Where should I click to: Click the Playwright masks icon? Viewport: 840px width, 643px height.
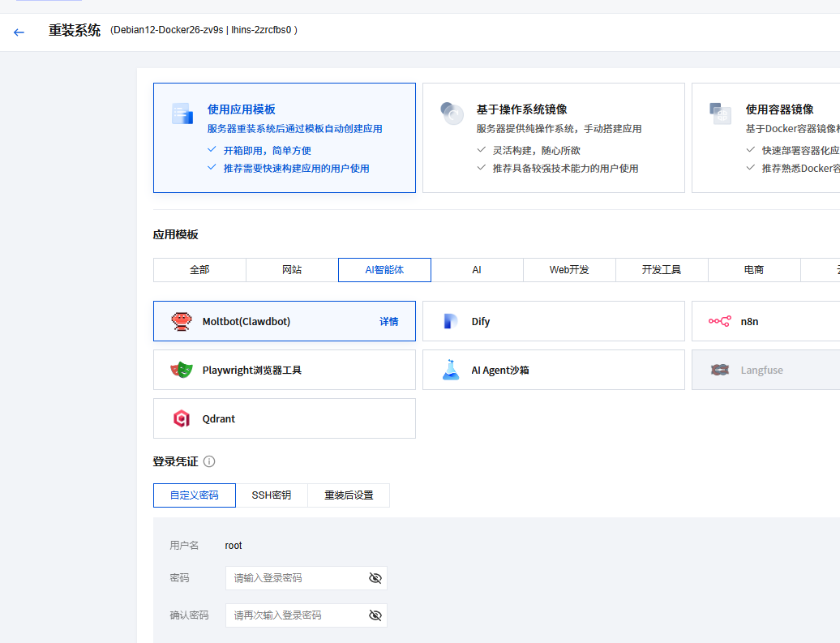182,371
